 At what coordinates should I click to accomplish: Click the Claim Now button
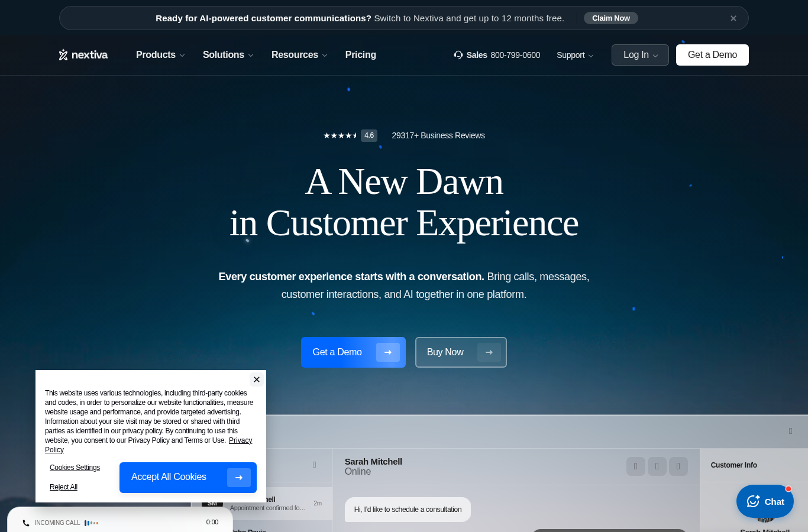(x=611, y=18)
